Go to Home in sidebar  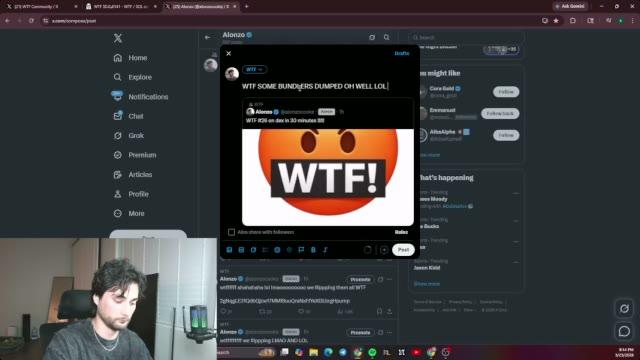coord(130,58)
